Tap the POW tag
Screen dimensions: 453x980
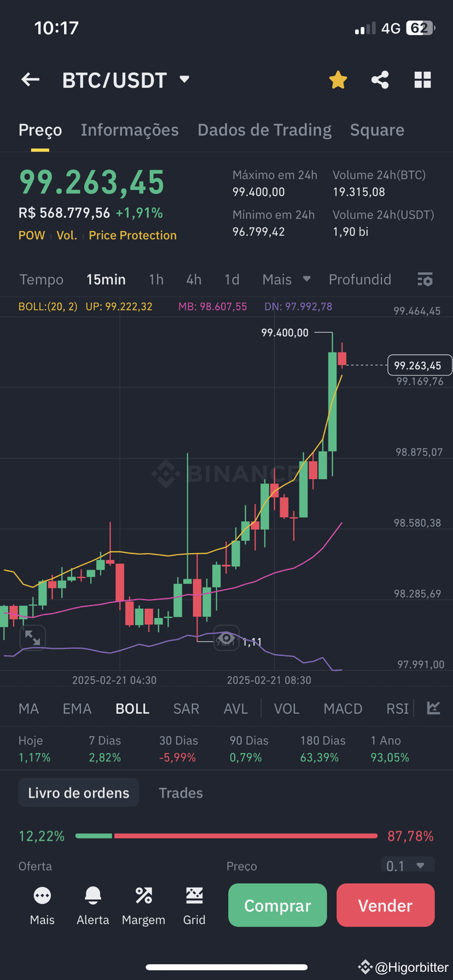(x=32, y=236)
